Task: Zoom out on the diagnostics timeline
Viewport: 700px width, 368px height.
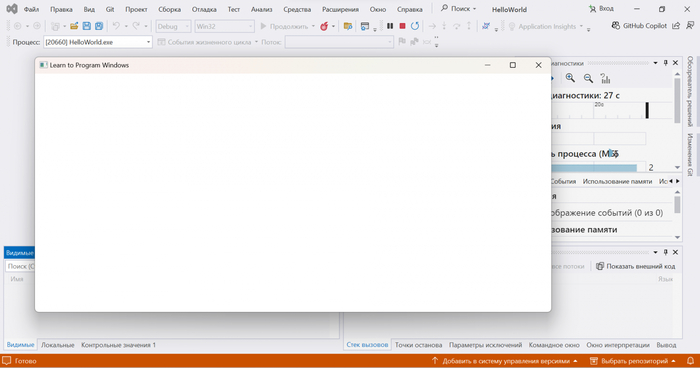Action: 588,78
